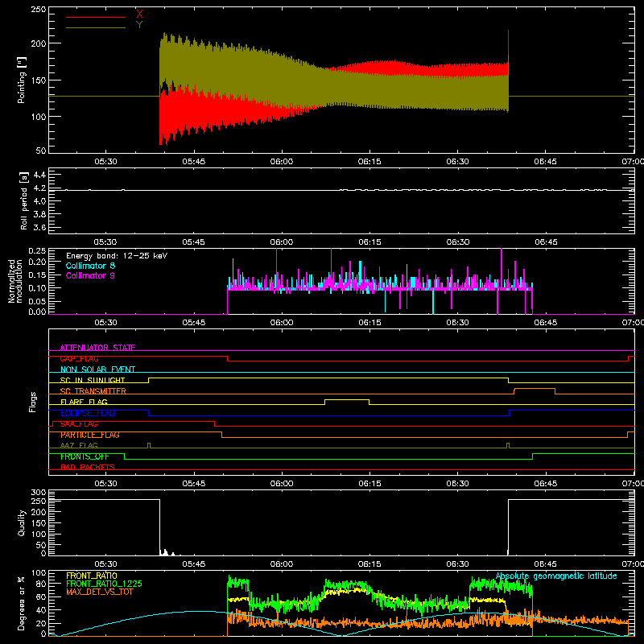Click the 4.4 tick on Roll period axis

coord(39,175)
